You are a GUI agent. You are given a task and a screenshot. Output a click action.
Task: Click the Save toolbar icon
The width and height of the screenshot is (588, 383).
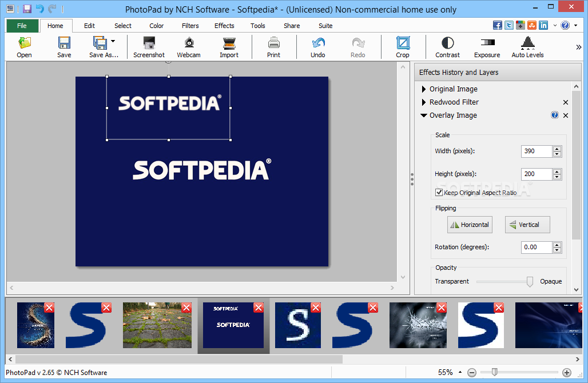point(64,47)
